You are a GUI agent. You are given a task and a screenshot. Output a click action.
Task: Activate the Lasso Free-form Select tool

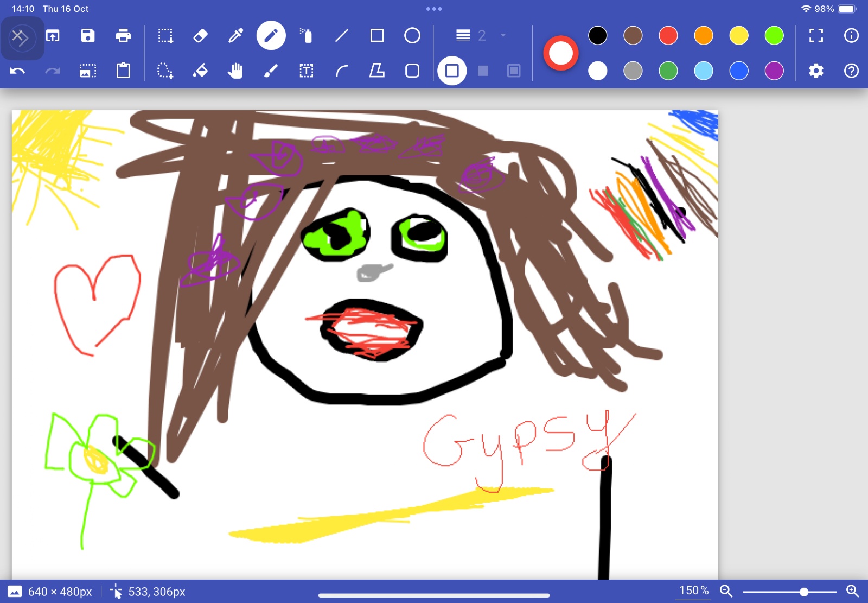165,71
